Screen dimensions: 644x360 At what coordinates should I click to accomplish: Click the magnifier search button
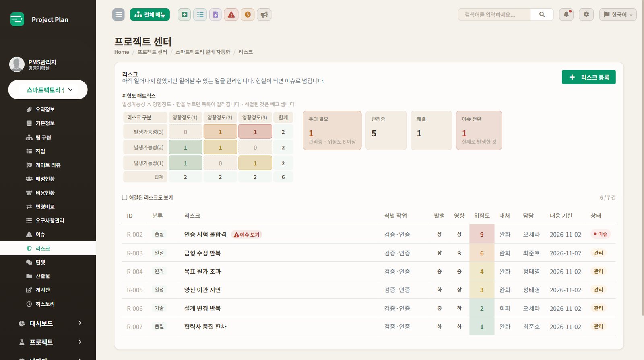542,14
